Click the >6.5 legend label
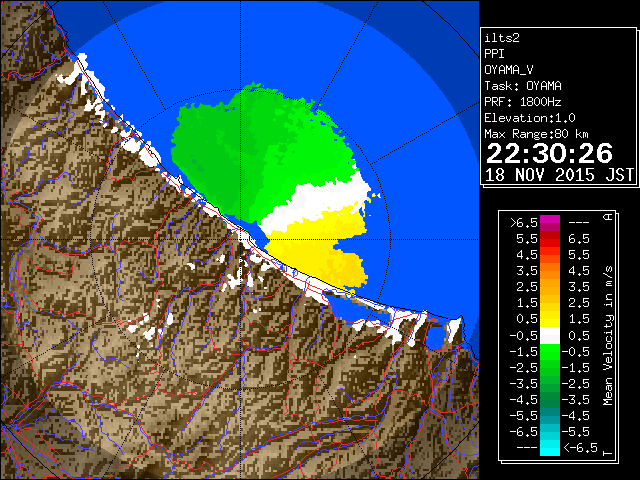Screen dimensions: 640x480 [x=524, y=223]
